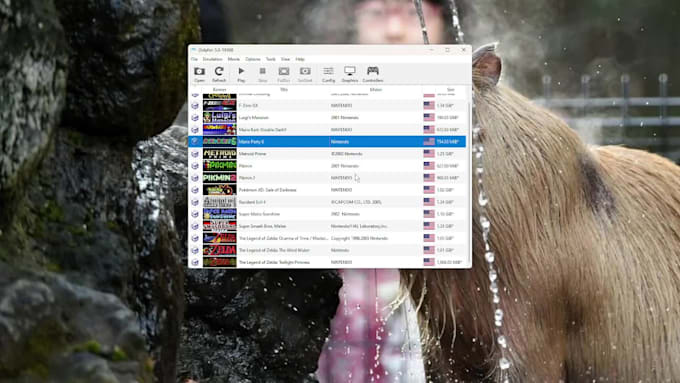This screenshot has height=383, width=680.
Task: Open the Movie menu
Action: 234,59
